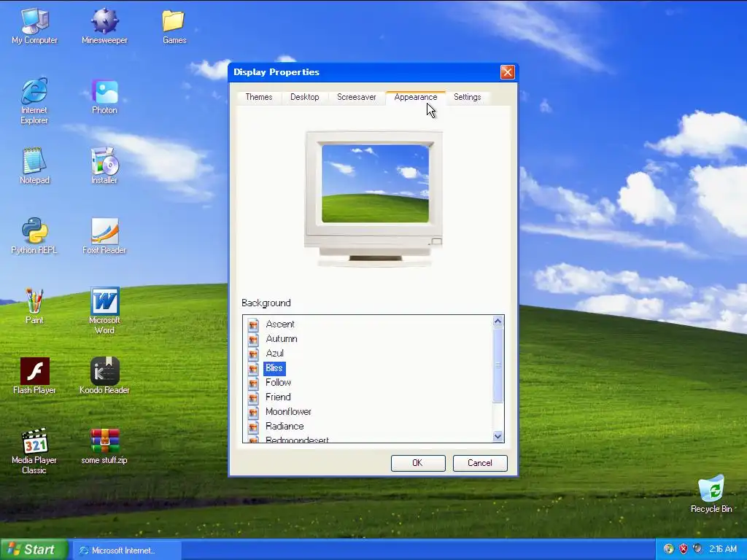
Task: Open My Computer desktop icon
Action: (x=34, y=27)
